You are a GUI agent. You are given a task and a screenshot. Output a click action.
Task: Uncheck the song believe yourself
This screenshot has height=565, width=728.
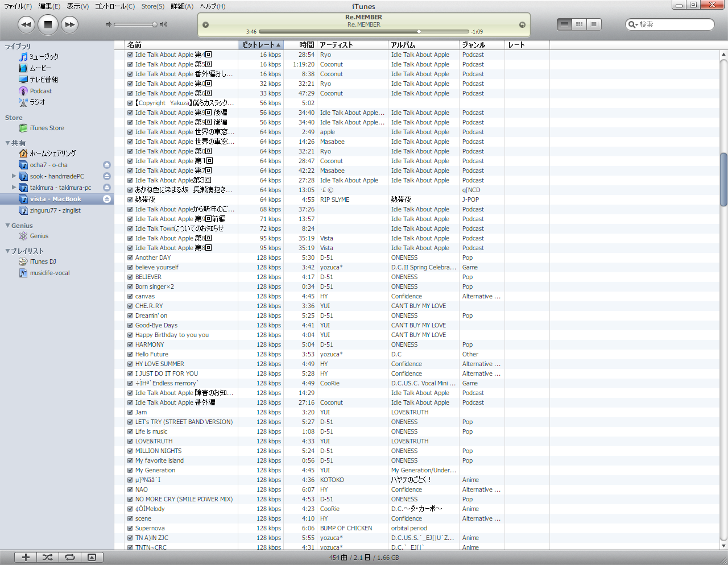click(130, 268)
